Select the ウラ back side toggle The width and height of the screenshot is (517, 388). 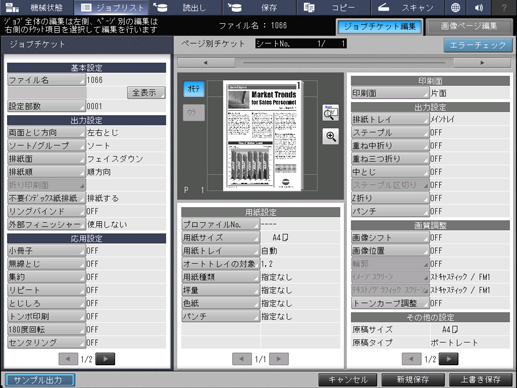194,113
